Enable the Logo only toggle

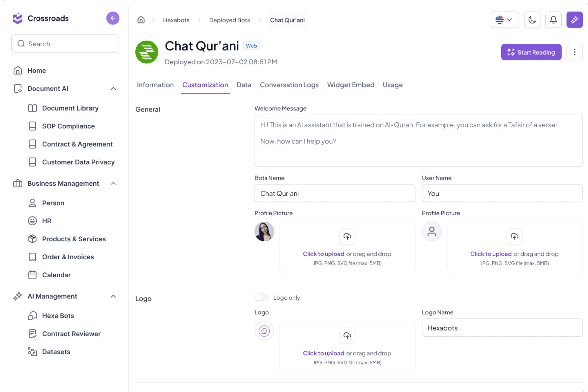[262, 297]
